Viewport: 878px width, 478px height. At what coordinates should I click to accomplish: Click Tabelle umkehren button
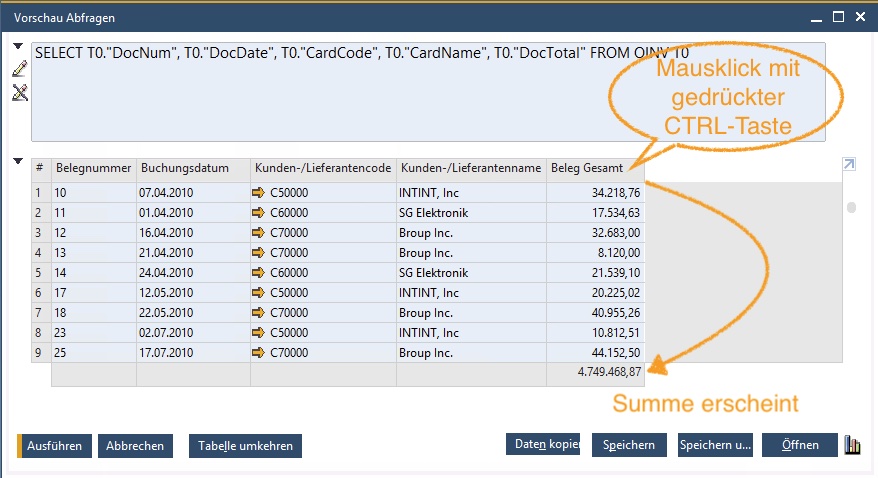[245, 446]
